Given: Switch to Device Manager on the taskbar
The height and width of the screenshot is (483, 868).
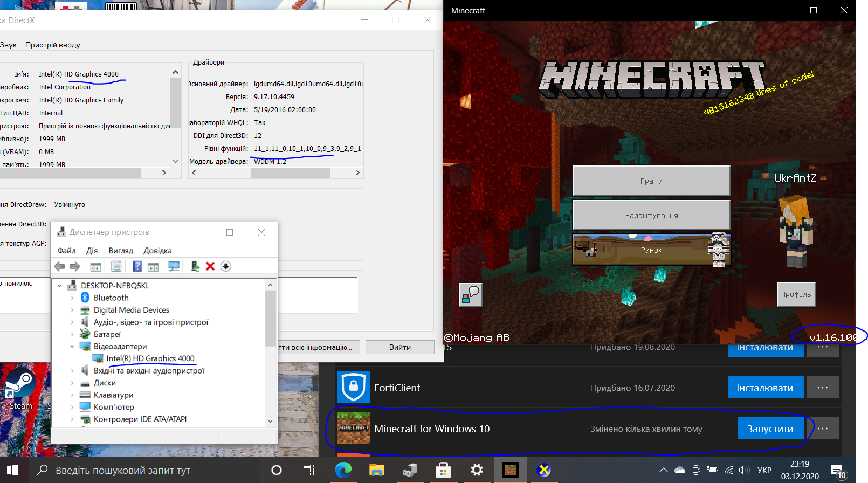Looking at the screenshot, I should [410, 470].
